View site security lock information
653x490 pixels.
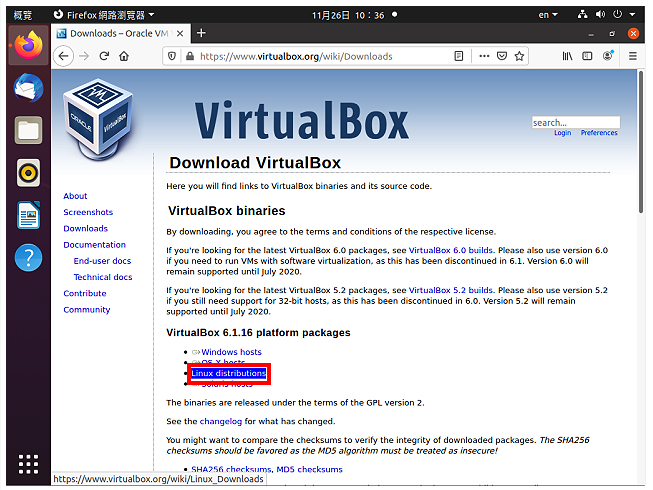click(190, 56)
